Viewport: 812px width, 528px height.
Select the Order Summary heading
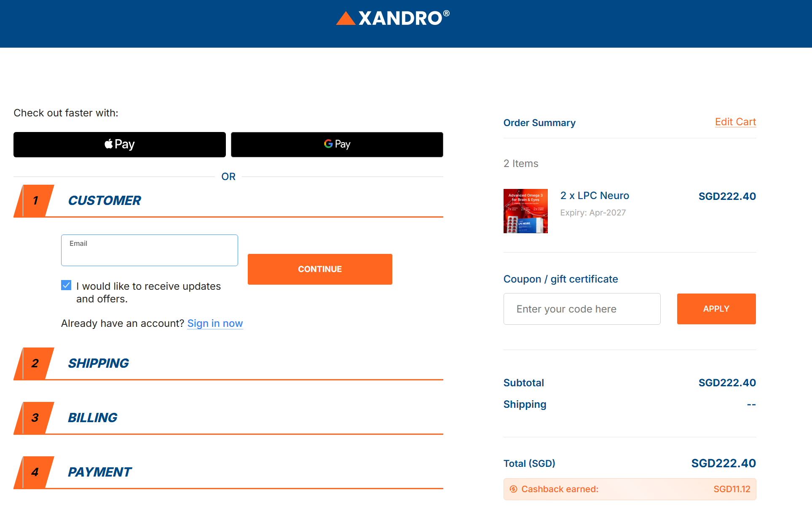coord(539,123)
